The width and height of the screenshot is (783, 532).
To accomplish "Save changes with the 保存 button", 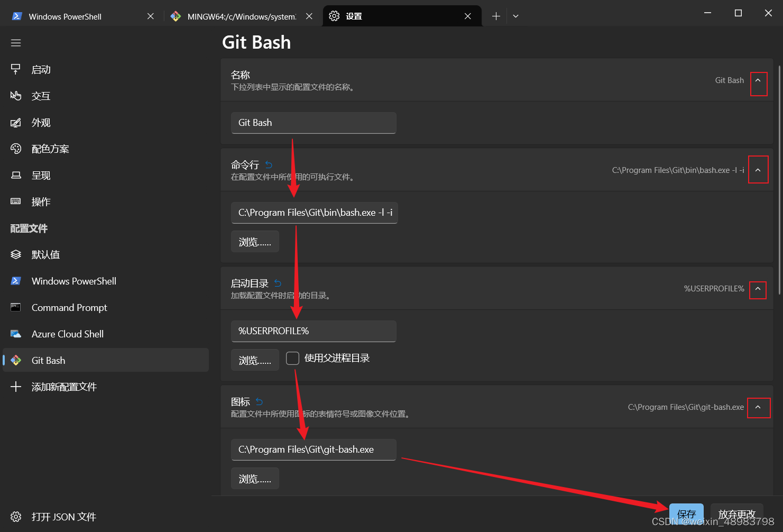I will tap(686, 514).
